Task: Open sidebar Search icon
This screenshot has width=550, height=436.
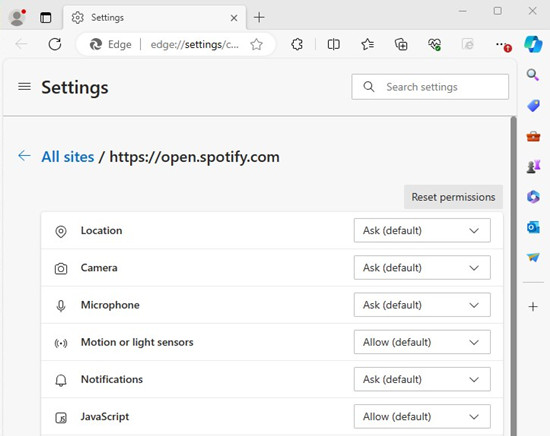Action: [x=533, y=75]
